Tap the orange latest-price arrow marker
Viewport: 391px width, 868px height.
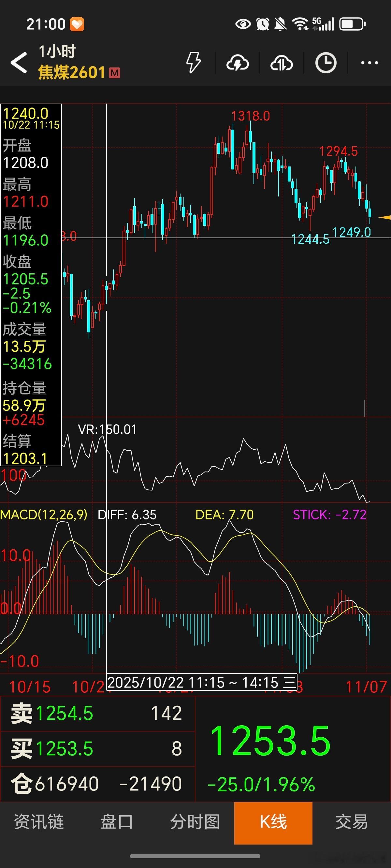pos(384,217)
